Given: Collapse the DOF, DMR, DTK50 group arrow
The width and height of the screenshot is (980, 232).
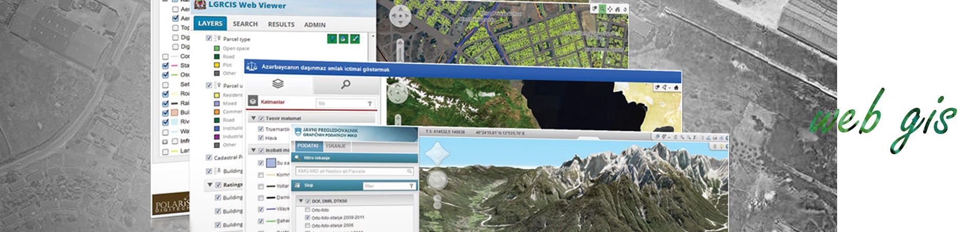Looking at the screenshot, I should (301, 201).
